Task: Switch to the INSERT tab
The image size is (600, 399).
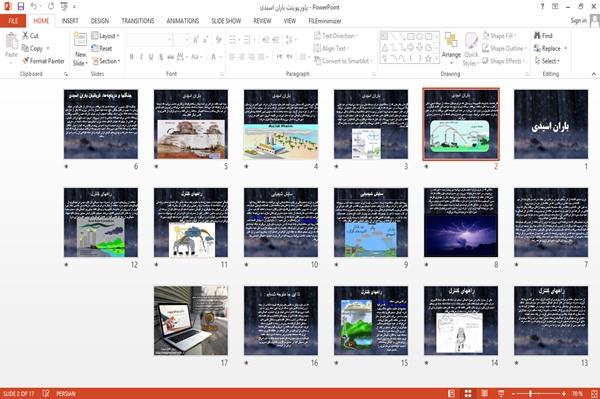Action: coord(70,21)
